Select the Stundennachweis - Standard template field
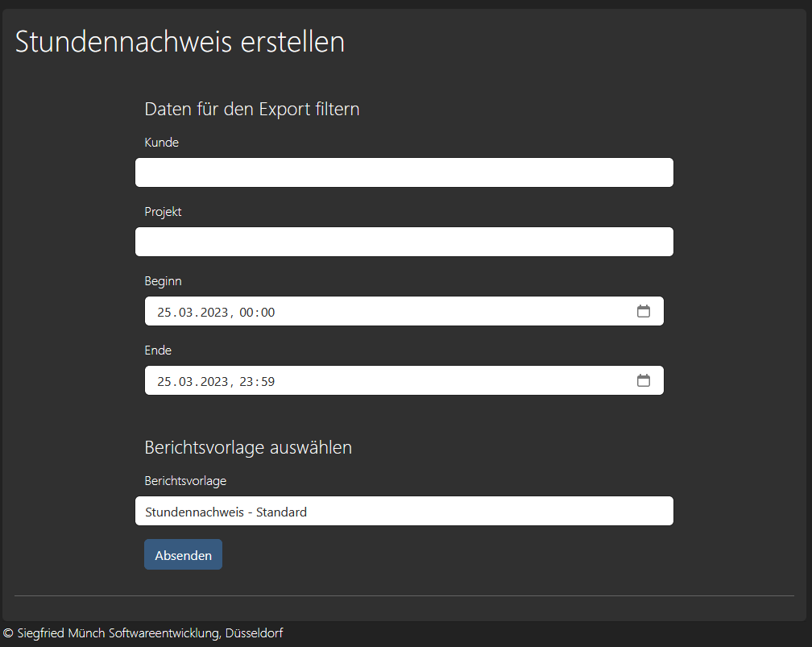The height and width of the screenshot is (647, 812). pyautogui.click(x=404, y=511)
